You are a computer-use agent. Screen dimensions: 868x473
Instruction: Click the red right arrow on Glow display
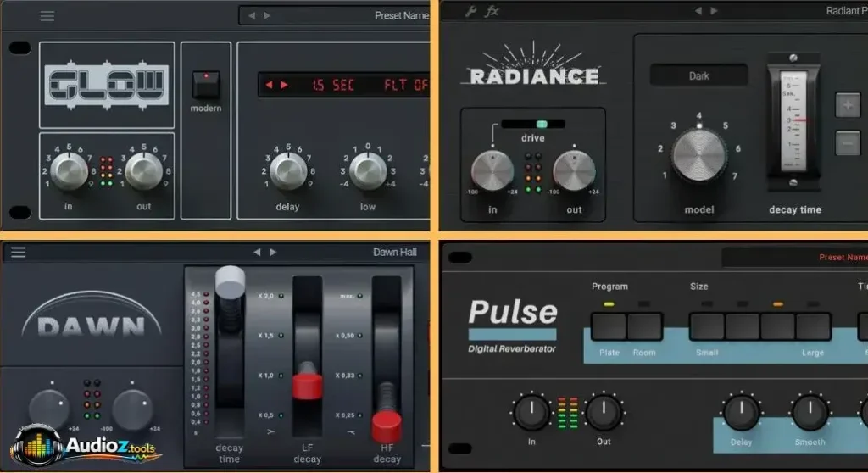(284, 85)
